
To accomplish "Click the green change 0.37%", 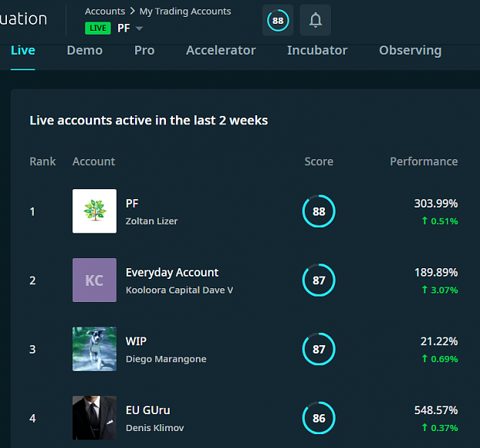I will (440, 428).
